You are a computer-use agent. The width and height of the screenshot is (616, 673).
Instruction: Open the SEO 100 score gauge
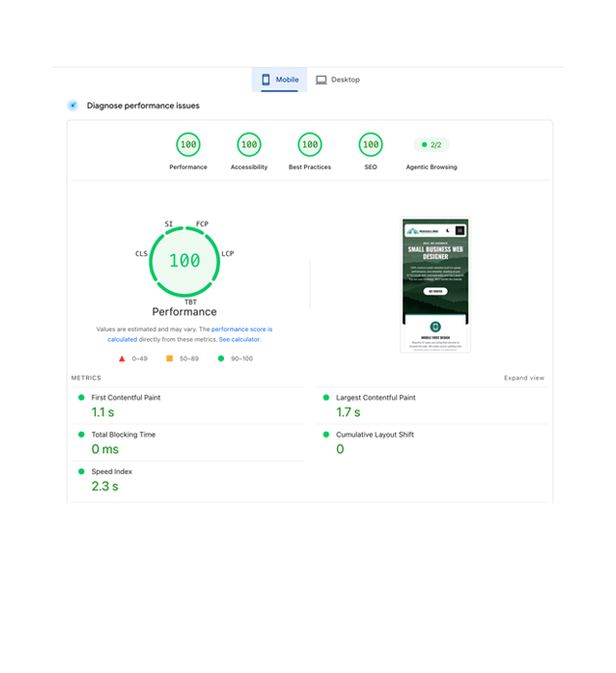pyautogui.click(x=371, y=145)
